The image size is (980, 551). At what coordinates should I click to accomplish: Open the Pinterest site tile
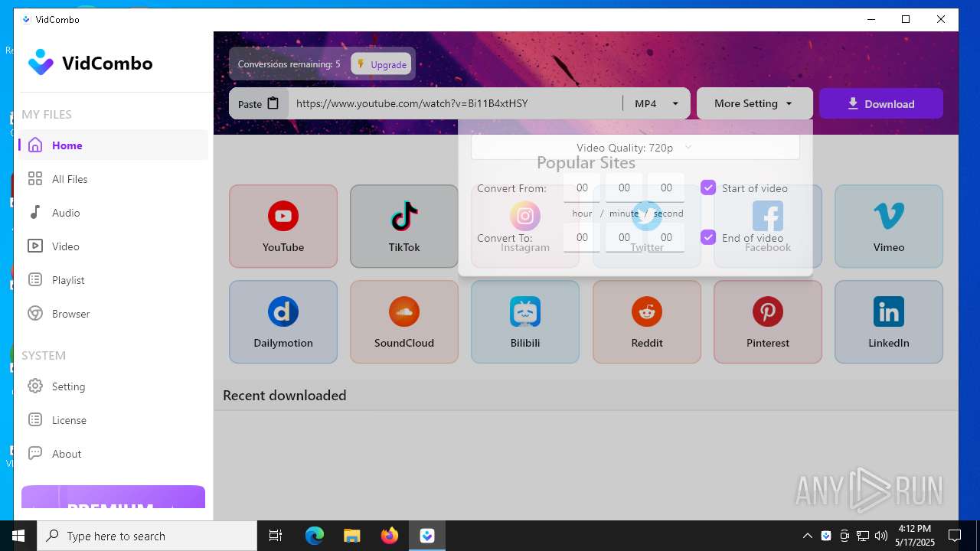point(768,321)
